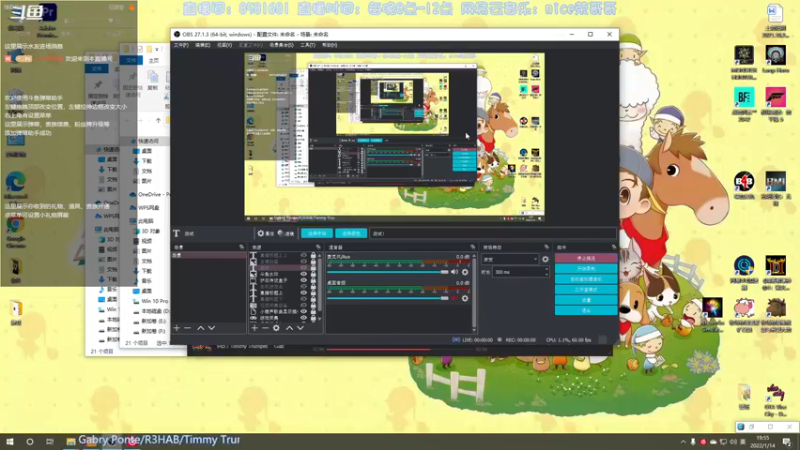Undock the Audio Mixer panel via header icon

[x=472, y=247]
